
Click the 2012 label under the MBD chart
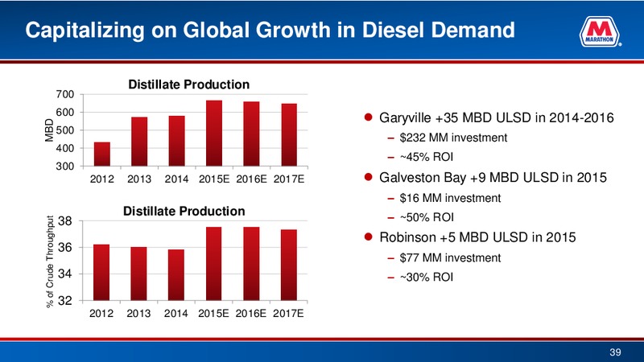(x=102, y=179)
